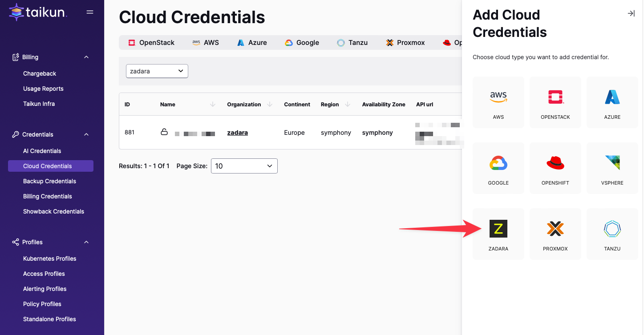Screen dimensions: 644x335
Task: Open the zadara organization link in table
Action: click(238, 133)
